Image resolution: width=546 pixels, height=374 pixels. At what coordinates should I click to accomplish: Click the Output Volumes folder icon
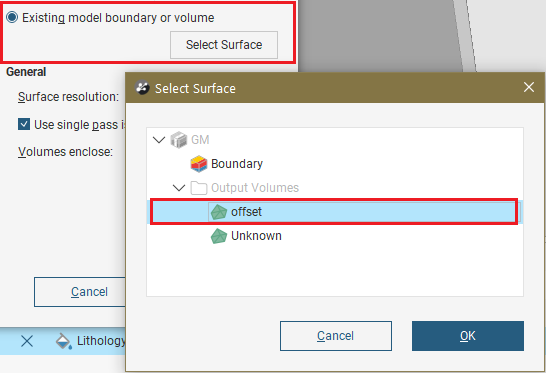pyautogui.click(x=199, y=188)
